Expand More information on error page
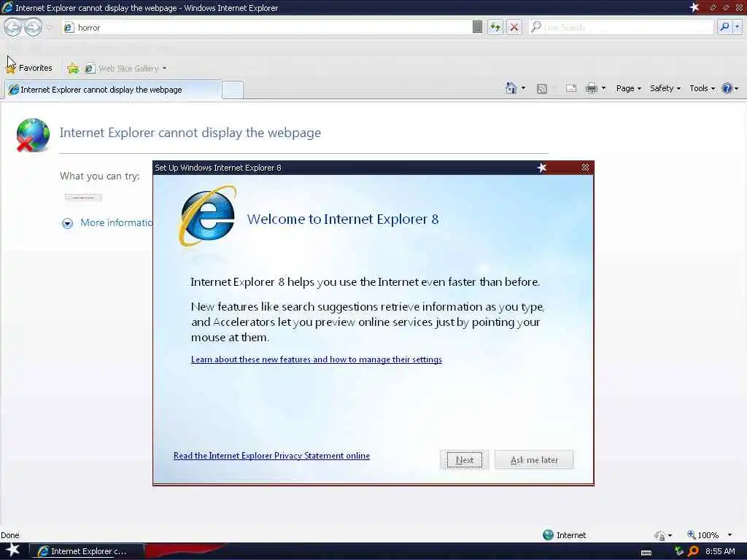This screenshot has width=747, height=560. (107, 223)
